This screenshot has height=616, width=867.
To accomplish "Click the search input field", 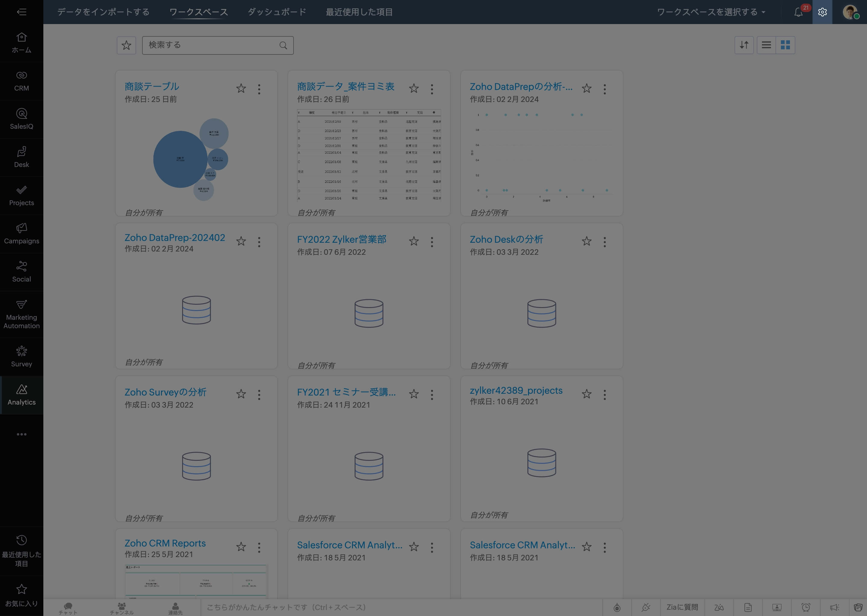I will (217, 45).
